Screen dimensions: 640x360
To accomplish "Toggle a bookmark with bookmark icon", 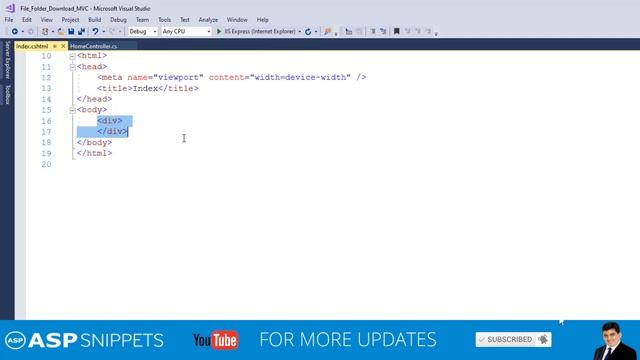I will 396,31.
